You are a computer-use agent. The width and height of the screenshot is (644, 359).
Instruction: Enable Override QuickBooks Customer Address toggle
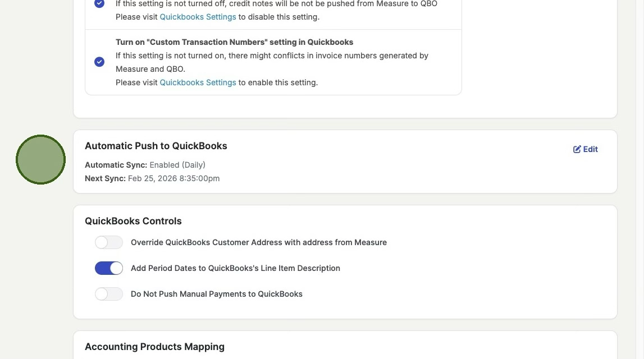coord(109,242)
